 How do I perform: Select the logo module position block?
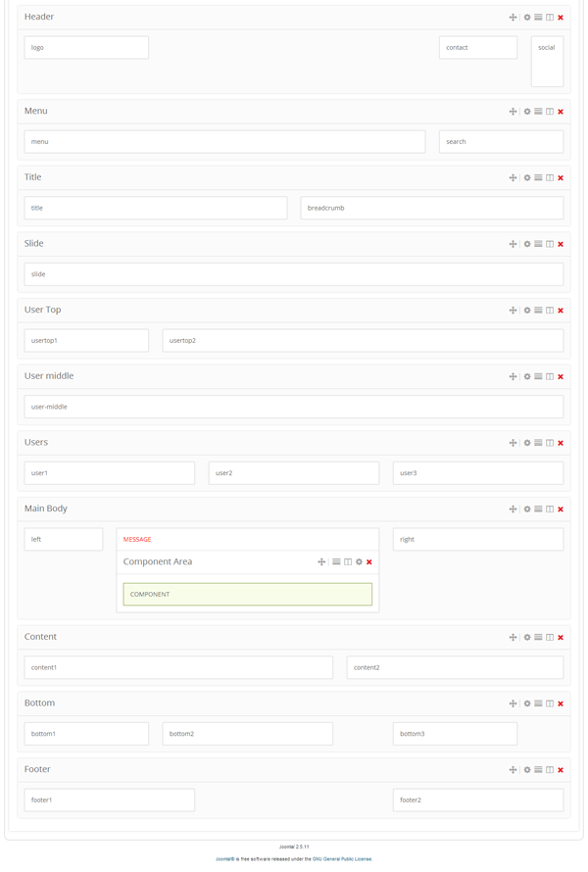click(86, 47)
